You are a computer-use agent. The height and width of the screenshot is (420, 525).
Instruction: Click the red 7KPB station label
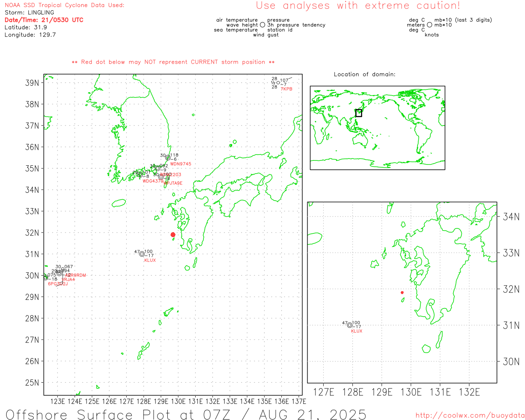(287, 89)
